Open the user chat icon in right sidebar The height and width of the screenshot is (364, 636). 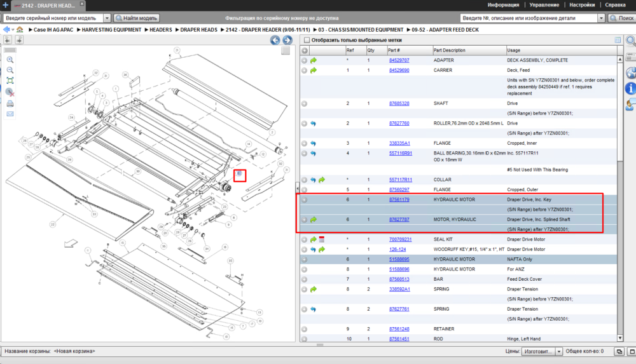[631, 105]
